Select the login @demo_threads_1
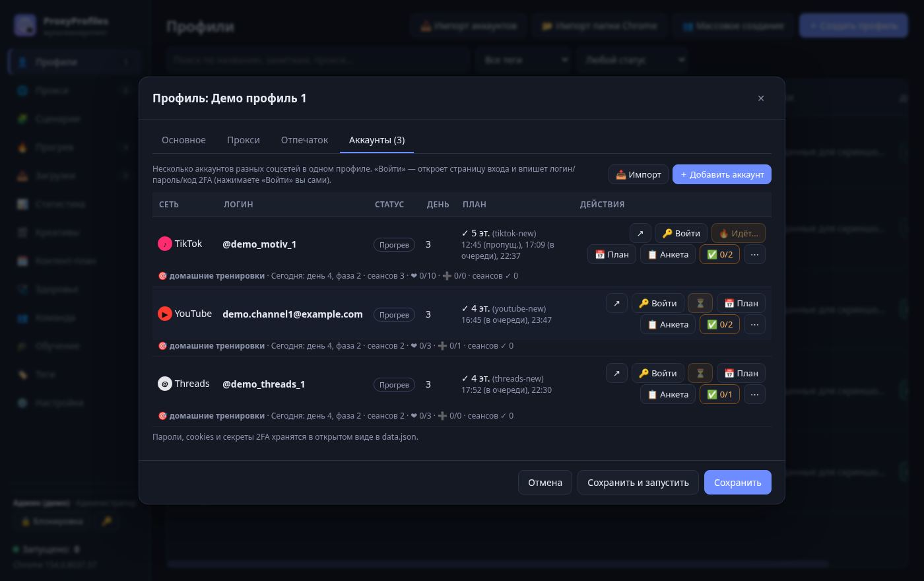Image resolution: width=924 pixels, height=581 pixels. (264, 384)
